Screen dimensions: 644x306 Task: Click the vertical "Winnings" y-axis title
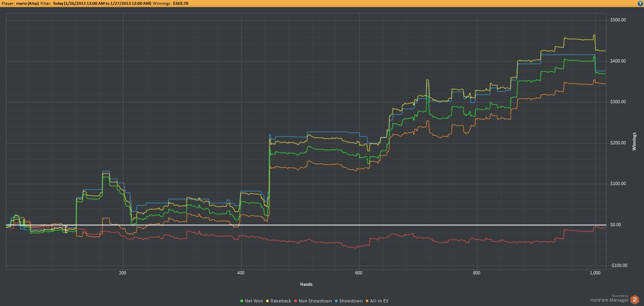tap(635, 142)
